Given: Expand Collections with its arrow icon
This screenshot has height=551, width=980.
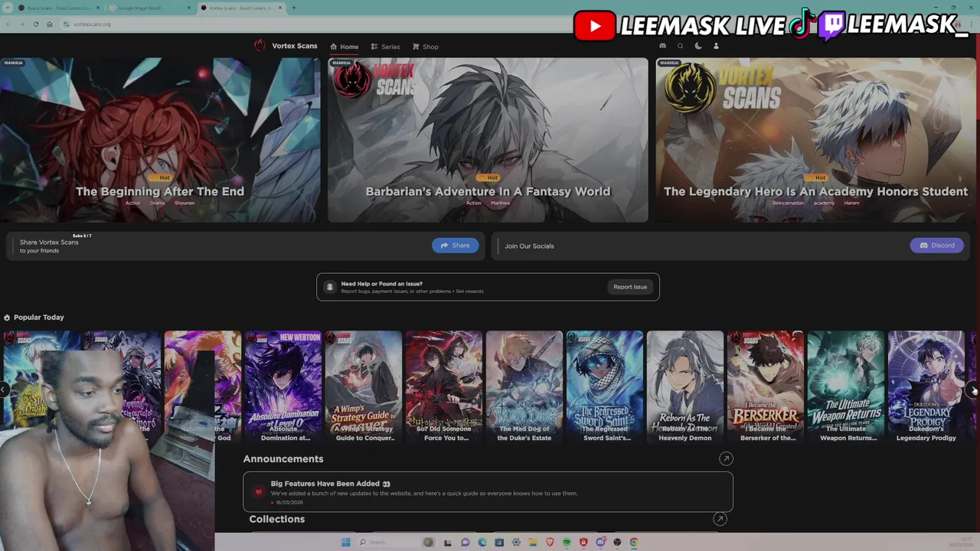Looking at the screenshot, I should point(720,519).
